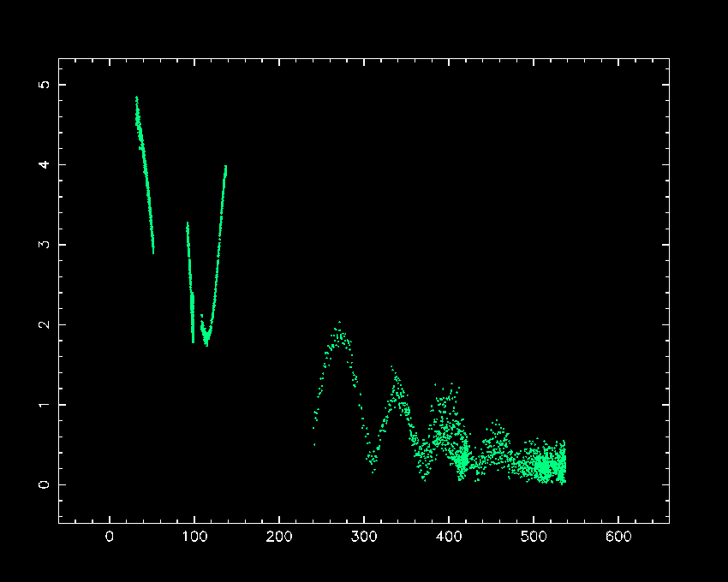Click the x-axis label 100

click(194, 537)
